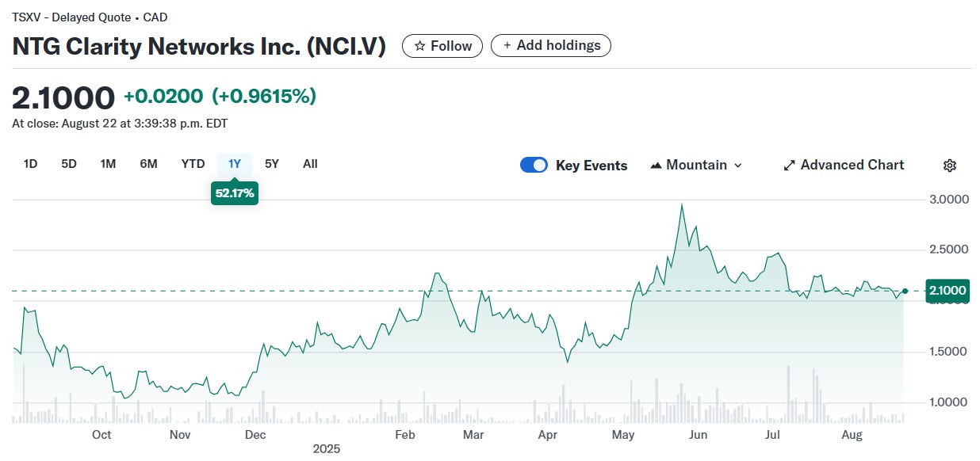
Task: Select the 5D time range
Action: [x=69, y=164]
